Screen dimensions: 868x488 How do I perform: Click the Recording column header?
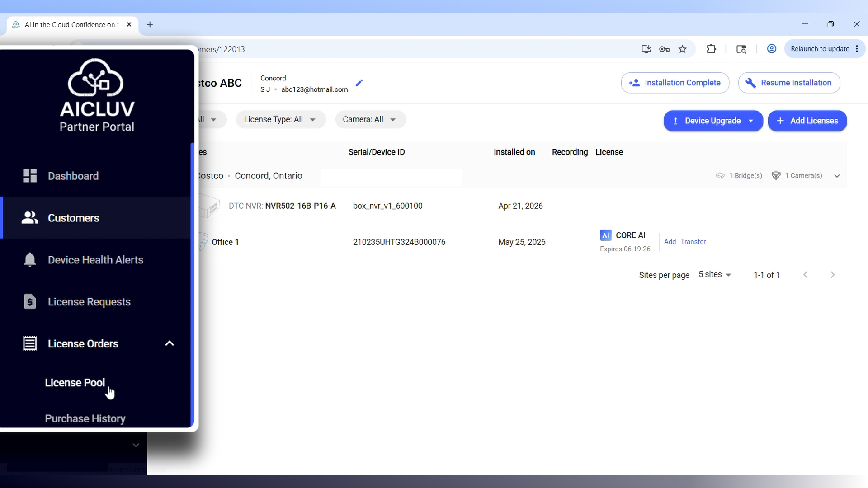tap(570, 152)
